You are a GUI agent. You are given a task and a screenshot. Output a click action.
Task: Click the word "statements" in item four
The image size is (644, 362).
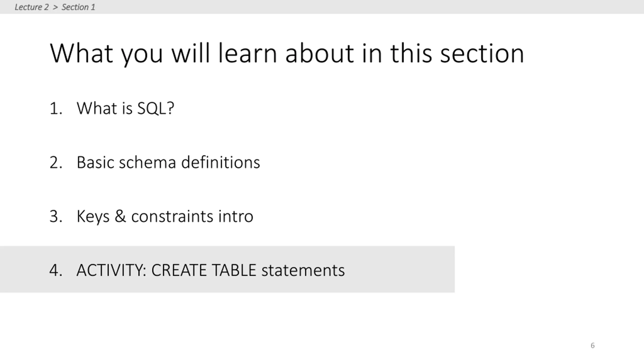303,270
